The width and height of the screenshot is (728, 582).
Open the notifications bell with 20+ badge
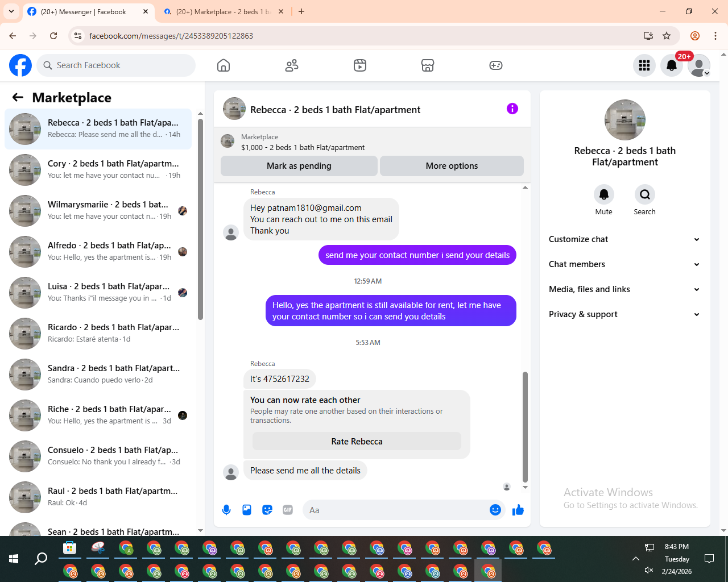672,65
